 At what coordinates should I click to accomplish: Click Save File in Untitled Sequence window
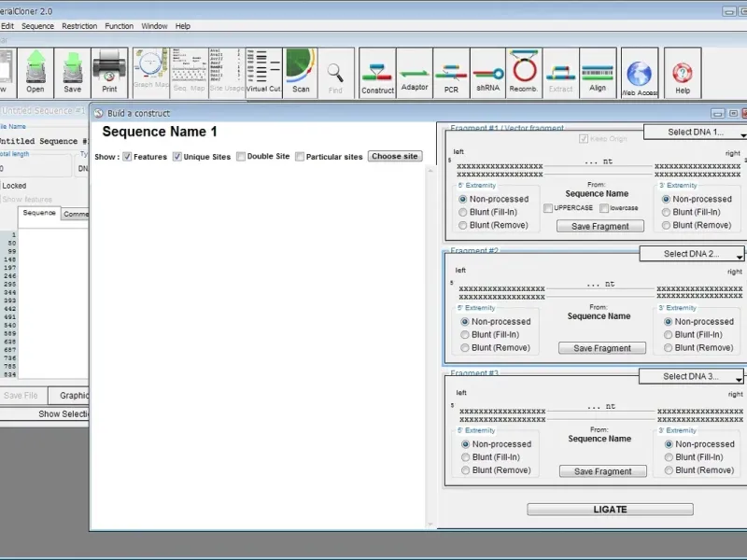pos(21,395)
